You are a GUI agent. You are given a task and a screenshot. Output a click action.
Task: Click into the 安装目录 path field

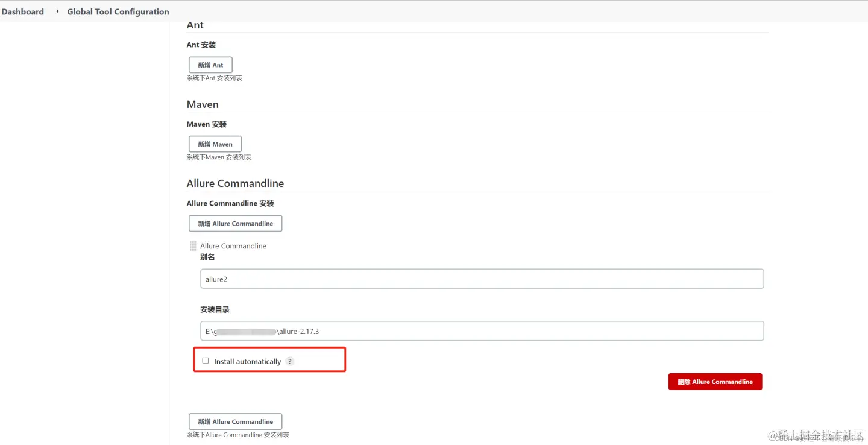click(x=482, y=331)
